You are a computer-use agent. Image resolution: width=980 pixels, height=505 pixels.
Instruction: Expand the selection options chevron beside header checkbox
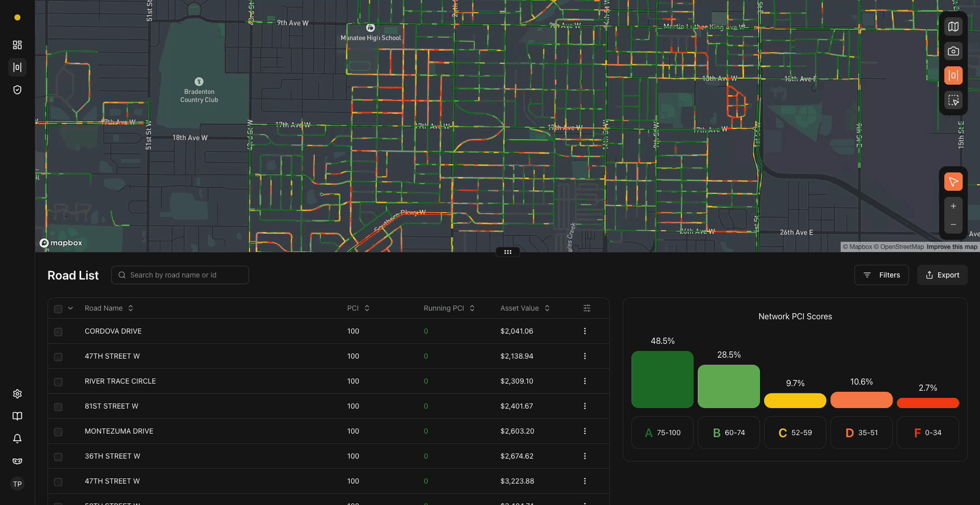click(70, 308)
